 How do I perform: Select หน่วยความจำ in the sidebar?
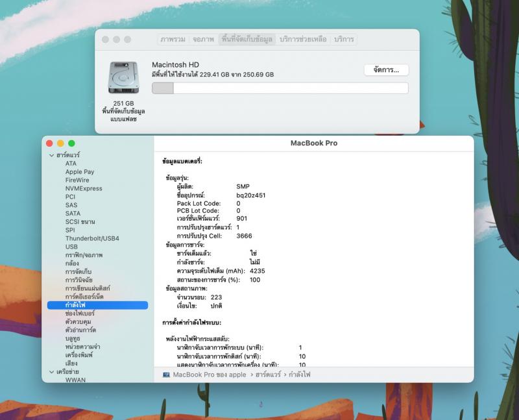click(x=83, y=347)
